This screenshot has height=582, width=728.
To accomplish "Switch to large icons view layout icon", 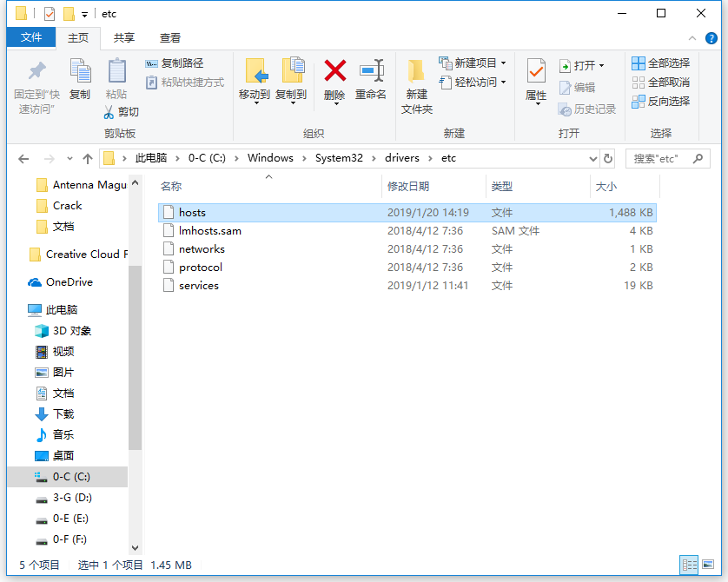I will [x=708, y=565].
